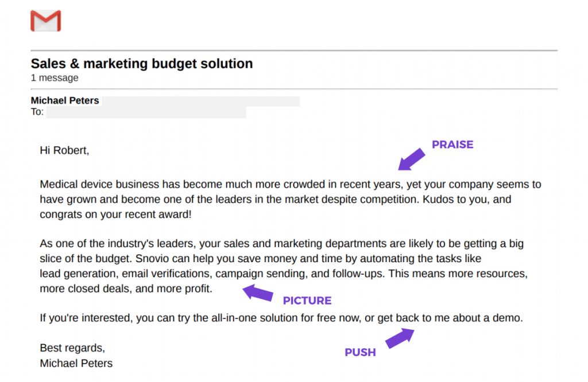Click the To: recipient field
The image size is (588, 382).
(x=38, y=112)
